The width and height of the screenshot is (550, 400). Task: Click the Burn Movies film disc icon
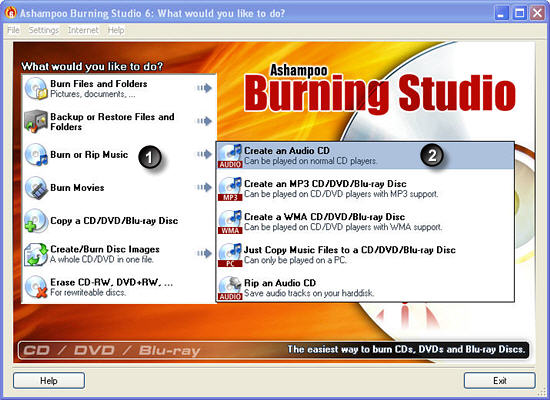[x=36, y=188]
